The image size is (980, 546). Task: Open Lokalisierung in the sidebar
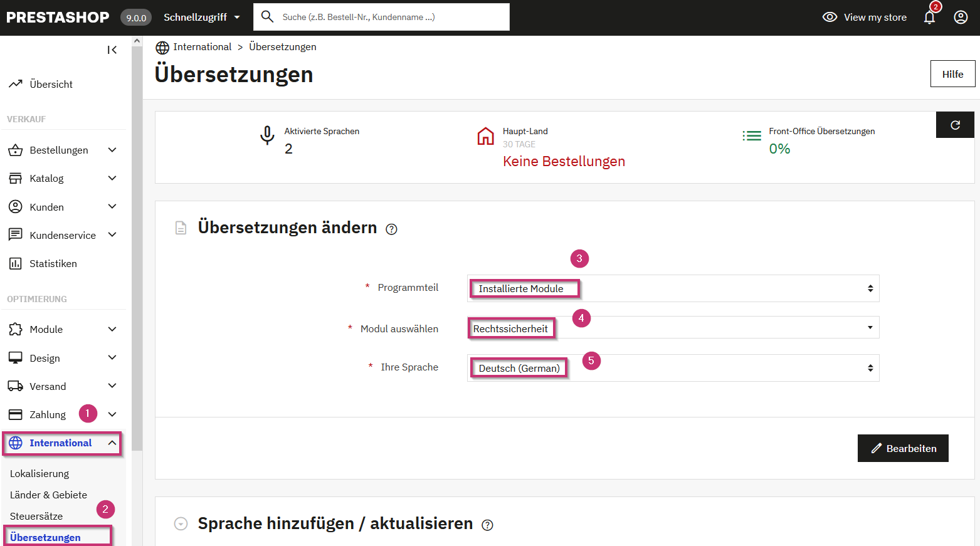click(40, 474)
